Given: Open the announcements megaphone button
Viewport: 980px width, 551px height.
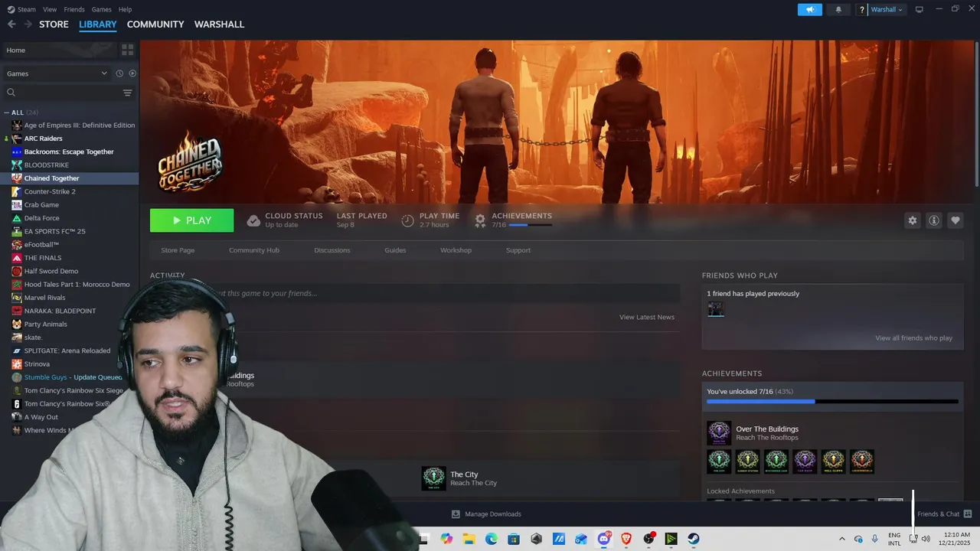Looking at the screenshot, I should [809, 9].
